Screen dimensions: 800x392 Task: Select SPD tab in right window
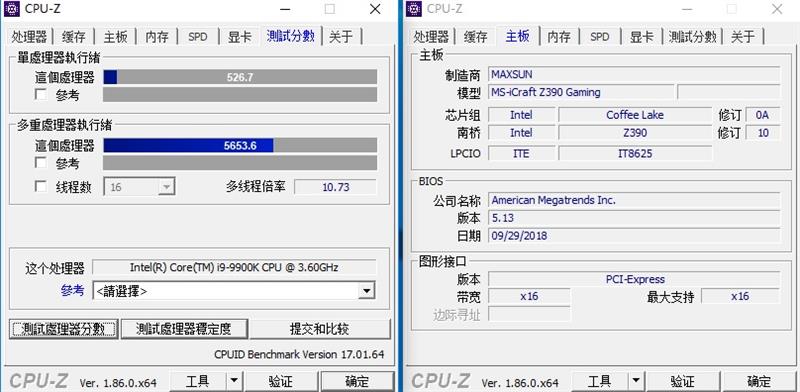(x=599, y=37)
